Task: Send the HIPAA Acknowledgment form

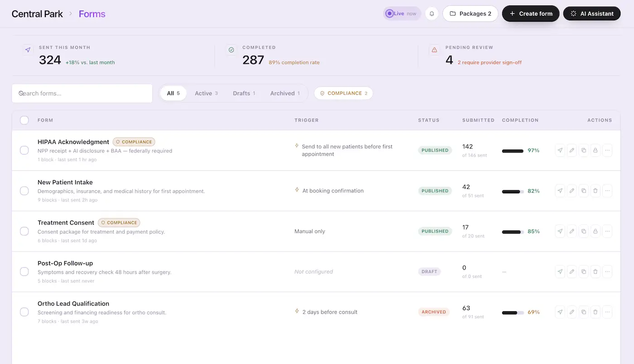Action: pyautogui.click(x=560, y=150)
